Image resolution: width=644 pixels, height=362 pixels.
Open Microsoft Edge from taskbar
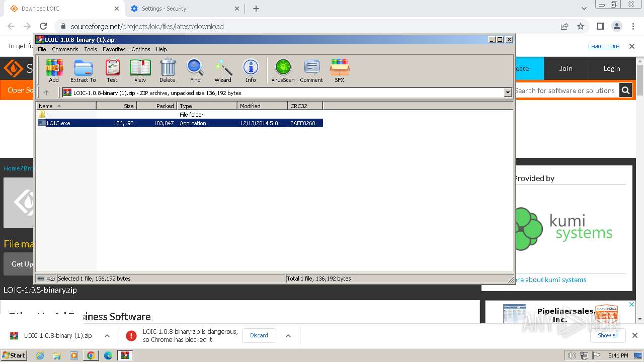coord(108,355)
